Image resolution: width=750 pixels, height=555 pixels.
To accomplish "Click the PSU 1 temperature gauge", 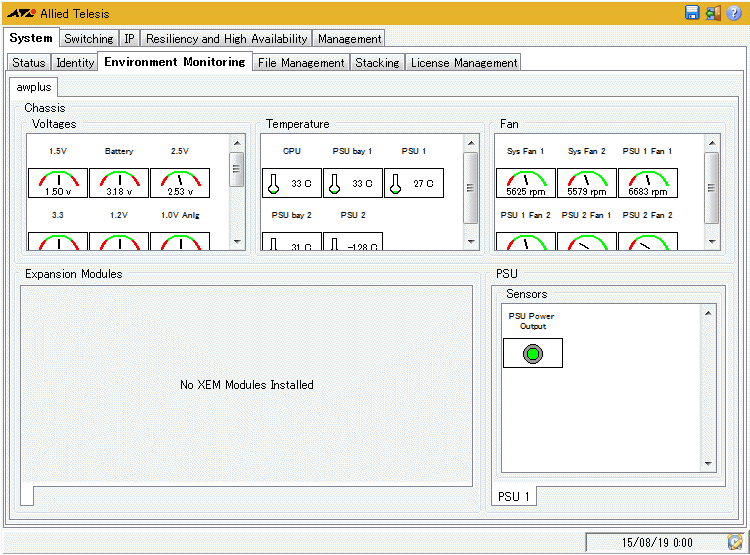I will 414,183.
